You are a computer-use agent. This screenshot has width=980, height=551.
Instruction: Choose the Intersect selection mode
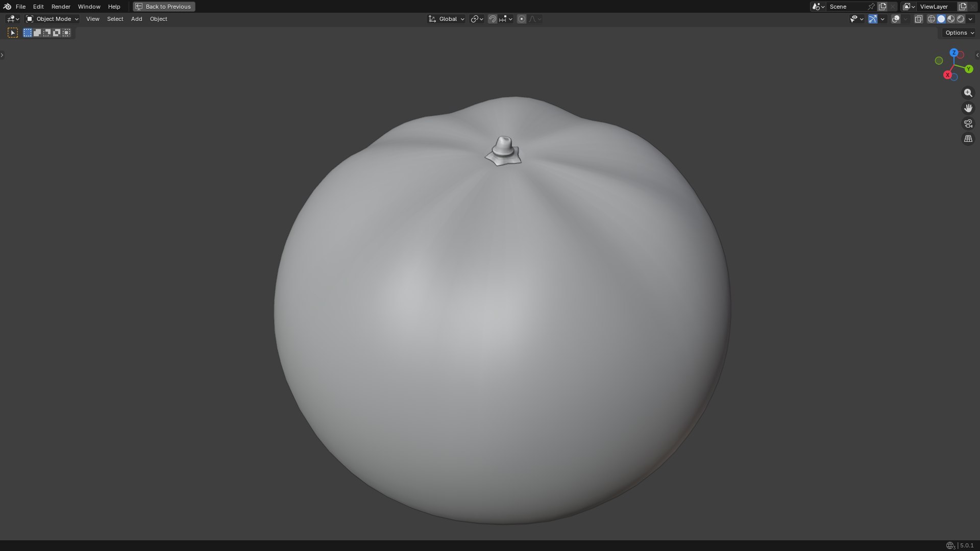66,33
